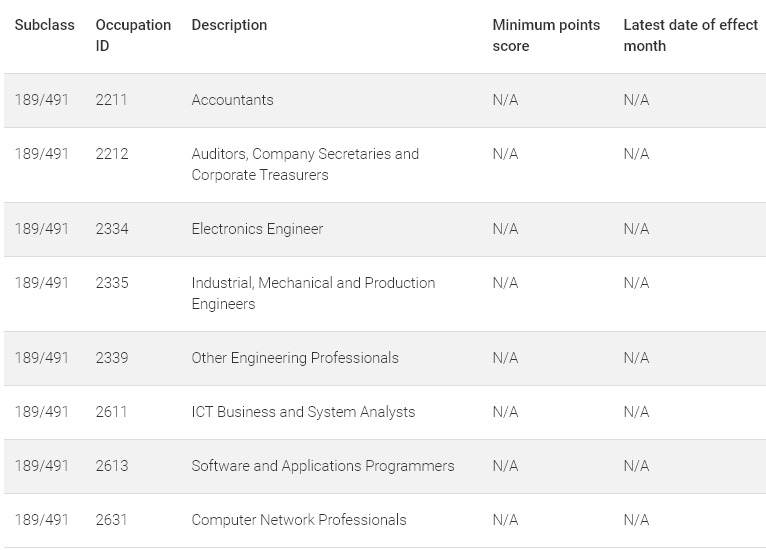Click the Electronics Engineer row description
This screenshot has height=550, width=766.
(257, 229)
